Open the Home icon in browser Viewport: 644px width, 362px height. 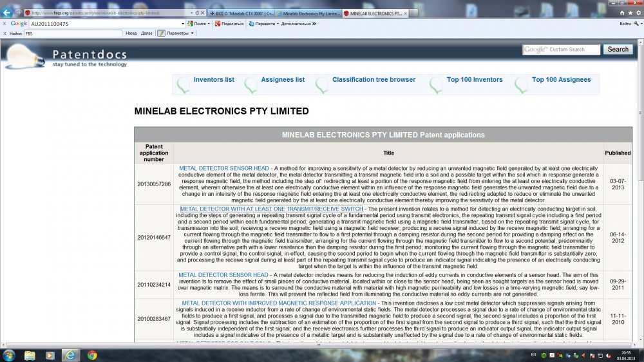622,13
